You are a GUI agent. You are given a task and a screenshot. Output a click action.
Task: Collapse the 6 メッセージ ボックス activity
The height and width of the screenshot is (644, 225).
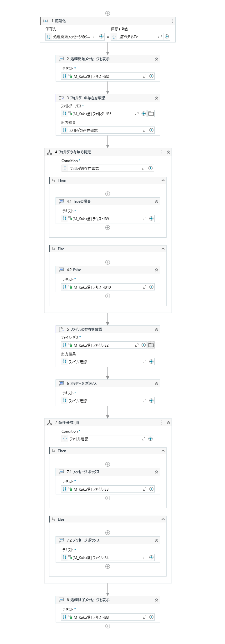pyautogui.click(x=157, y=384)
